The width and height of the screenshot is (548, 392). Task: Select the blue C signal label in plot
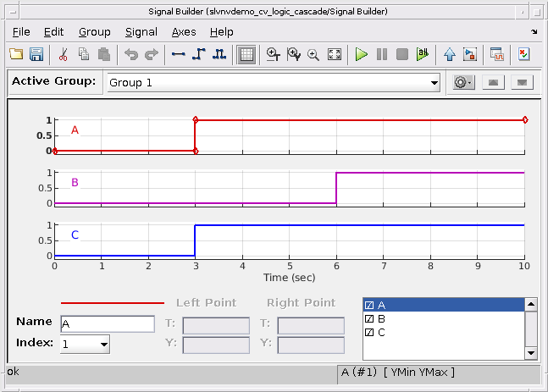click(x=75, y=235)
